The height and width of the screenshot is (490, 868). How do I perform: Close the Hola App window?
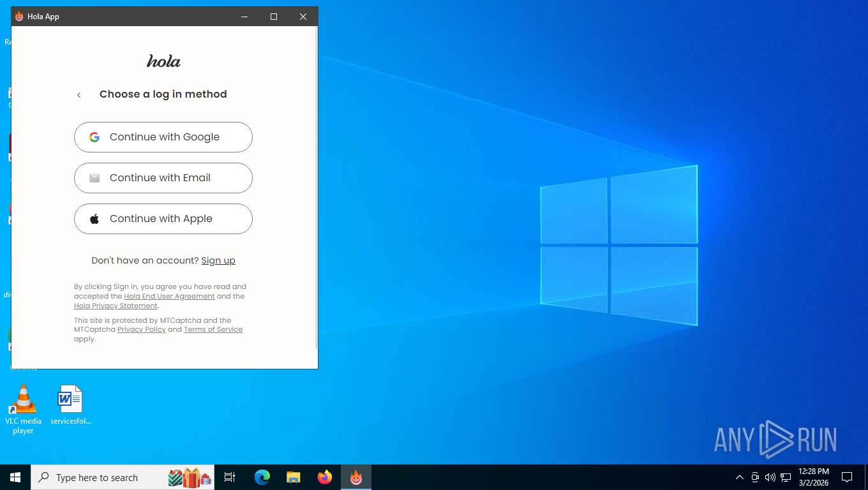tap(303, 17)
